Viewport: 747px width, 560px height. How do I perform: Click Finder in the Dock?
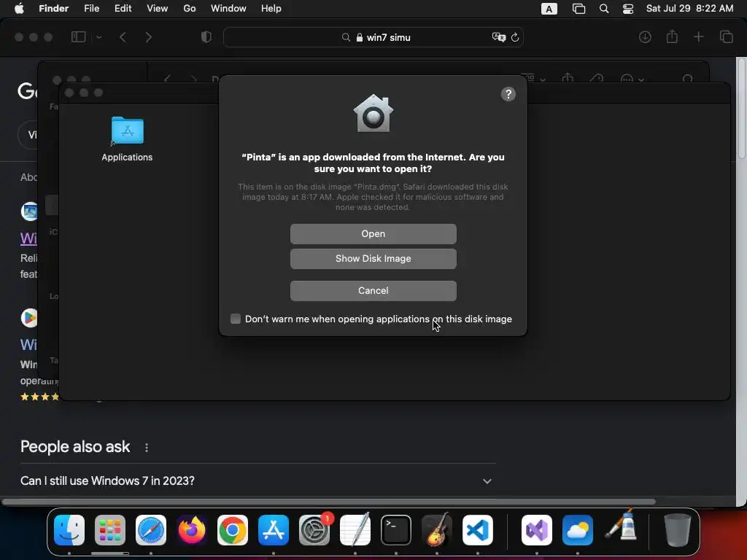coord(69,530)
